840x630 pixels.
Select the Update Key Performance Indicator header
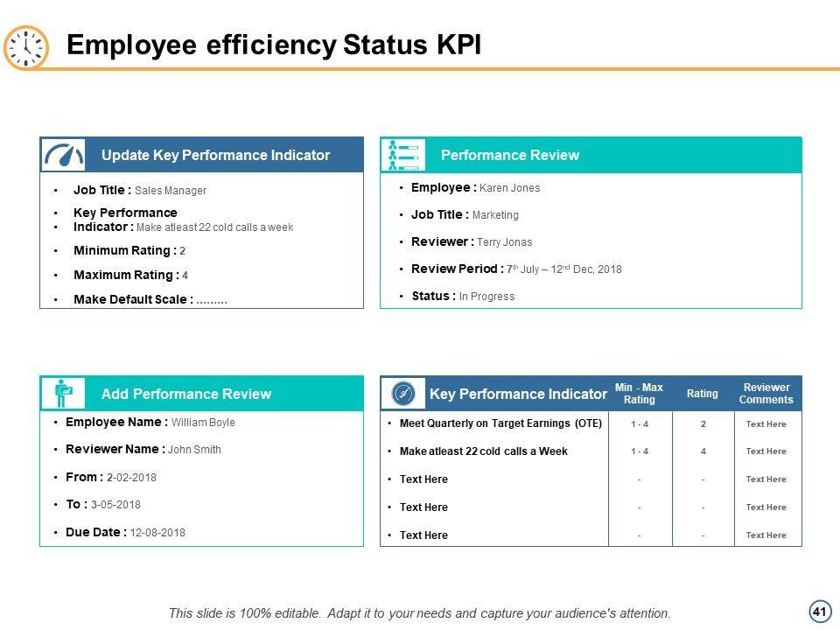215,155
